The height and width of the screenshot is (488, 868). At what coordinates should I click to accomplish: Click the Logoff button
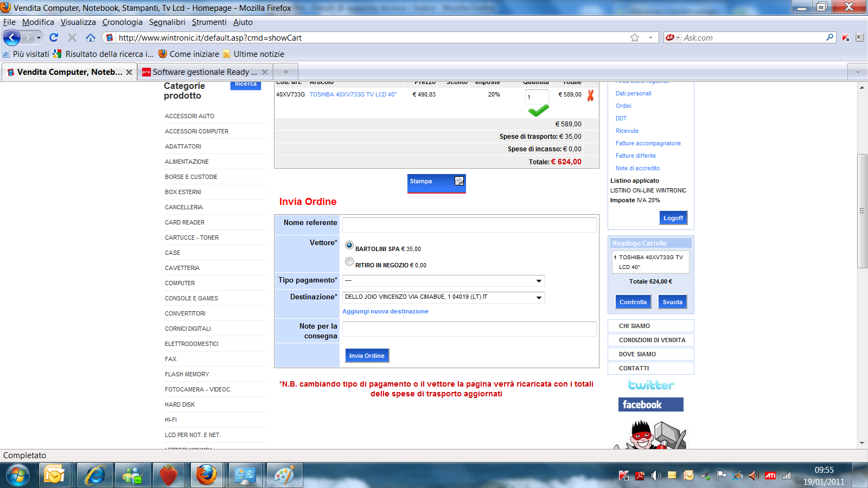[x=673, y=218]
